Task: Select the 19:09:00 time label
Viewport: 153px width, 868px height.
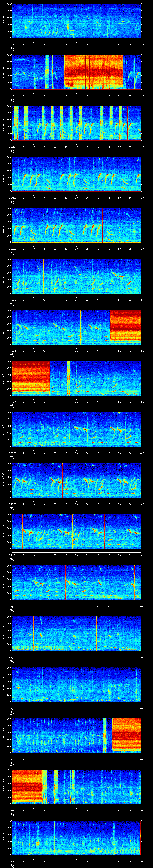Action: (x=12, y=453)
